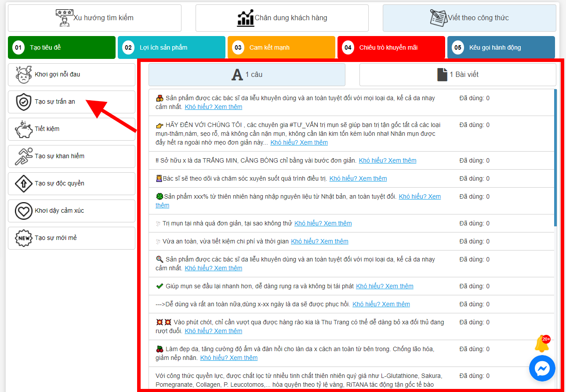Select the 1 Bài viết option

458,75
